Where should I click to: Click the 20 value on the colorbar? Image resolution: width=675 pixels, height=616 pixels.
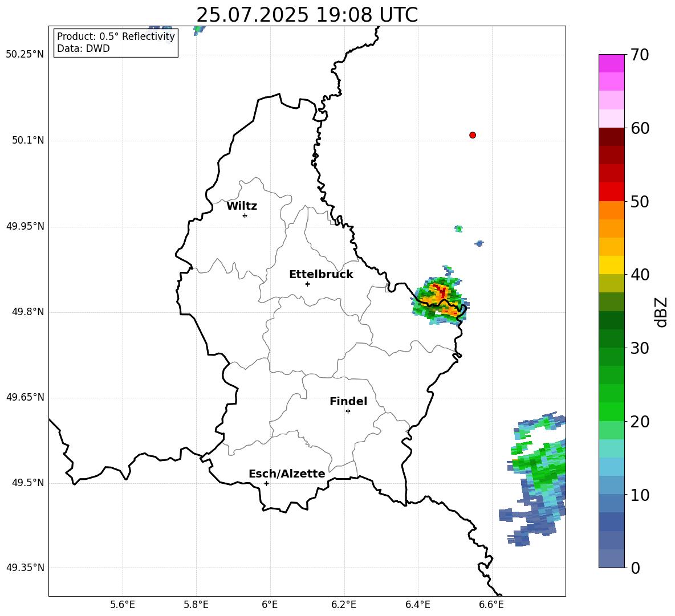coord(640,422)
